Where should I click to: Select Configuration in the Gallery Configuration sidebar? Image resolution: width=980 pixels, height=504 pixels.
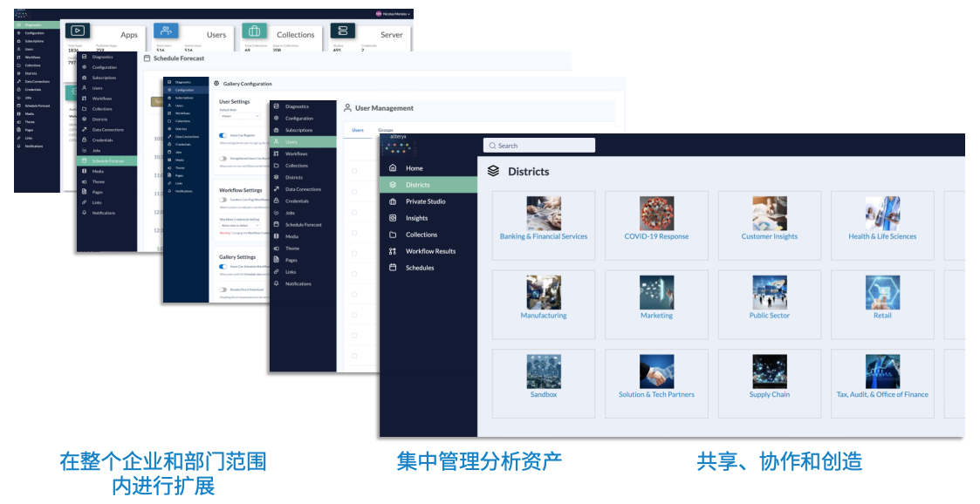[x=186, y=90]
